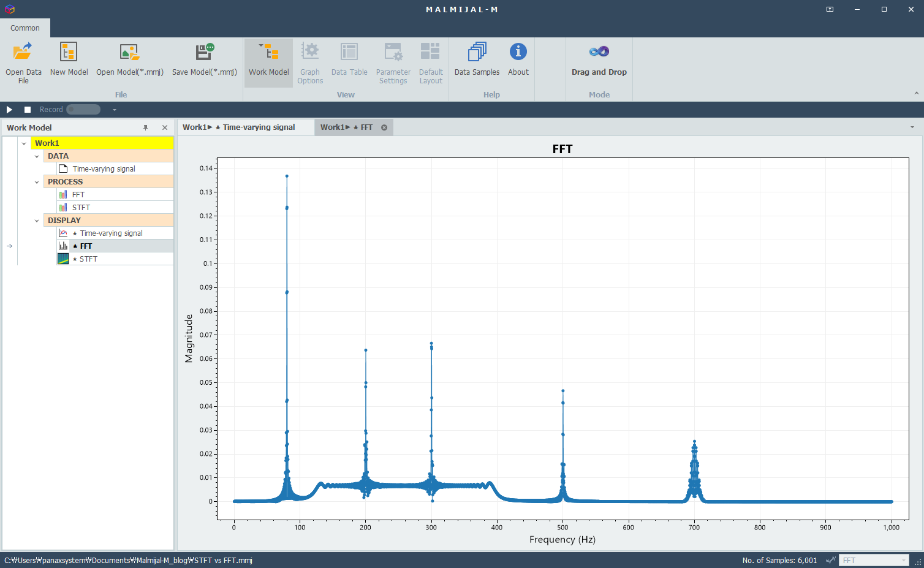This screenshot has width=924, height=568.
Task: Click the Magnitude axis label
Action: [x=189, y=339]
